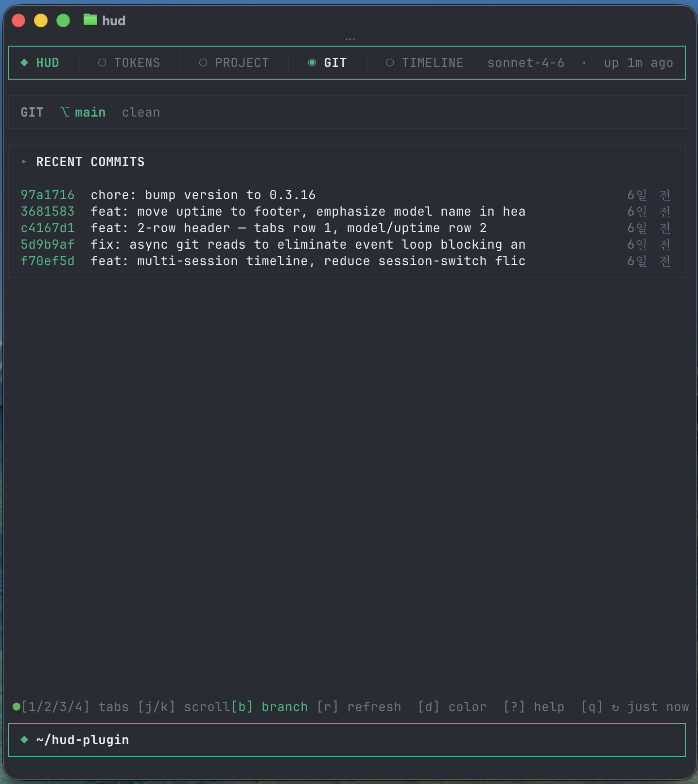This screenshot has height=784, width=698.
Task: Click the three-dot handle below title bar
Action: point(350,39)
